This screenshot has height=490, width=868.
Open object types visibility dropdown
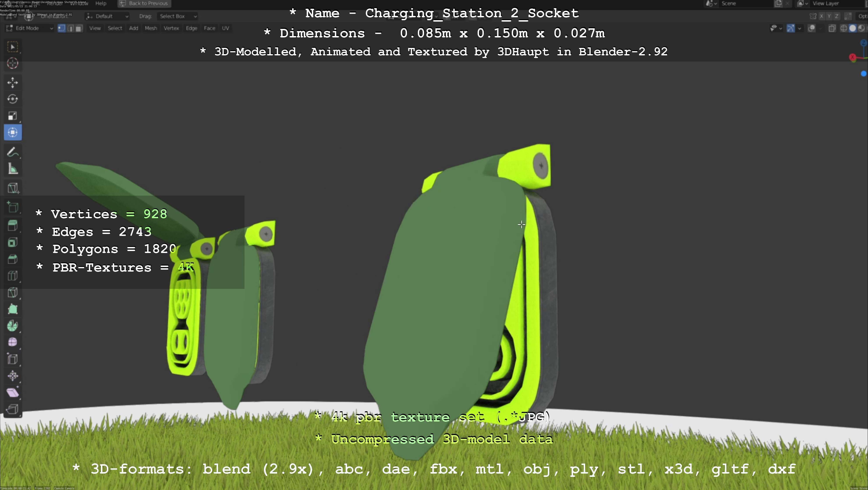[x=776, y=28]
